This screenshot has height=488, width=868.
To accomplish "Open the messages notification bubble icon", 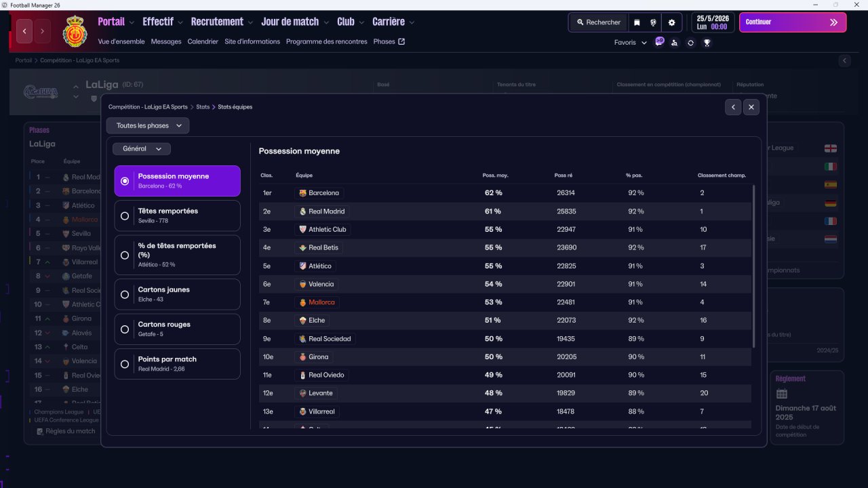I will 659,42.
